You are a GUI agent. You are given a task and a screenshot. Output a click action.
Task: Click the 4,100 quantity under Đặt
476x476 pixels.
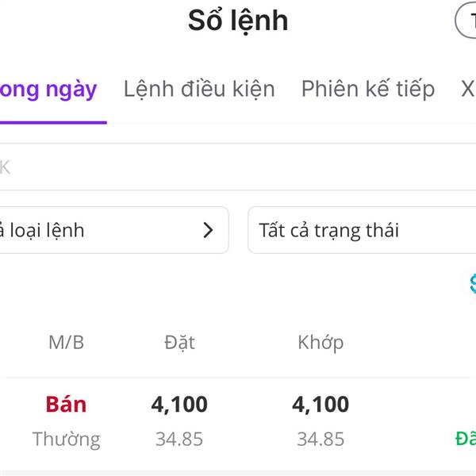pos(179,405)
